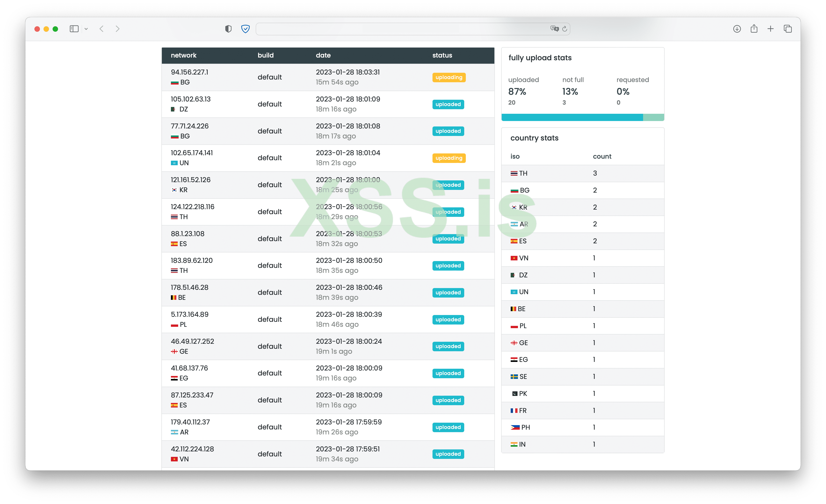The width and height of the screenshot is (826, 504).
Task: Click the network column header
Action: [183, 55]
